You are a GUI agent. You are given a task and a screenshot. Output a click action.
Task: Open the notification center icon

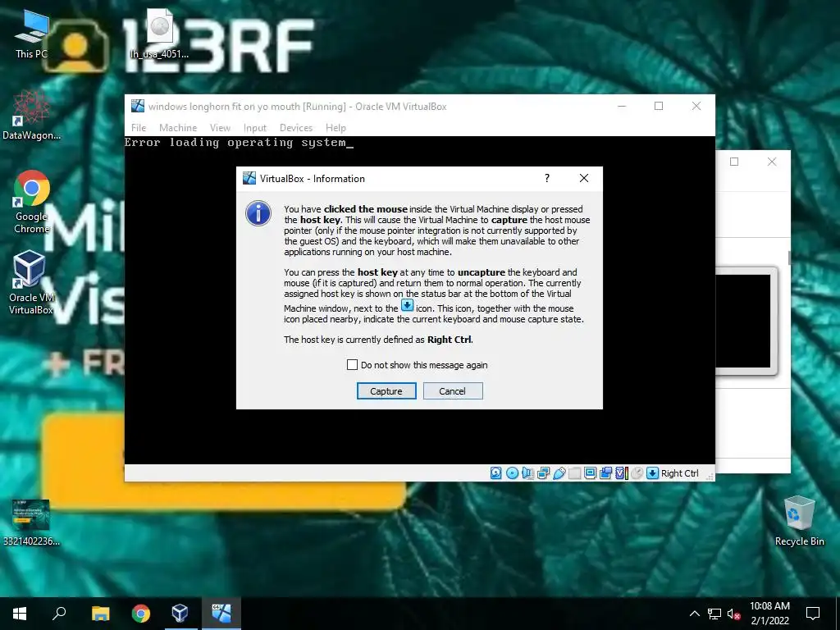click(x=813, y=614)
